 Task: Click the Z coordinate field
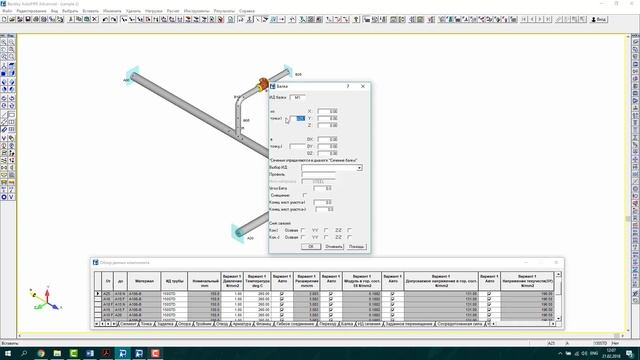pos(328,125)
